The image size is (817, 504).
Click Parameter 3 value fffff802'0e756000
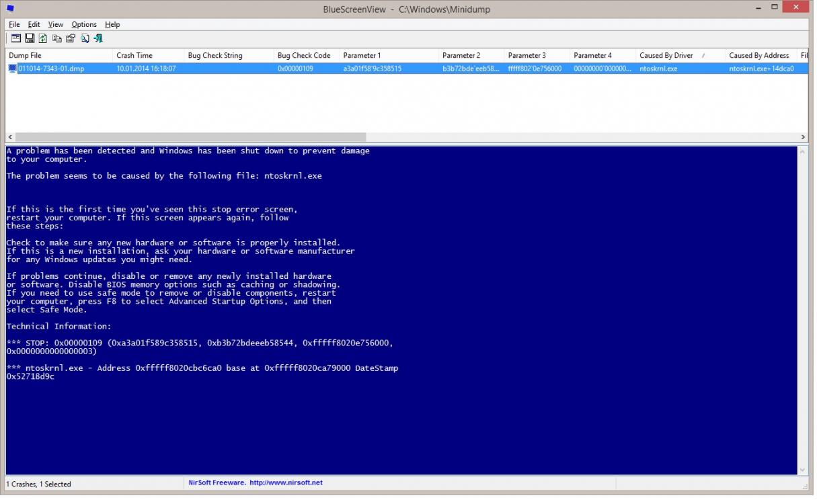pos(535,69)
